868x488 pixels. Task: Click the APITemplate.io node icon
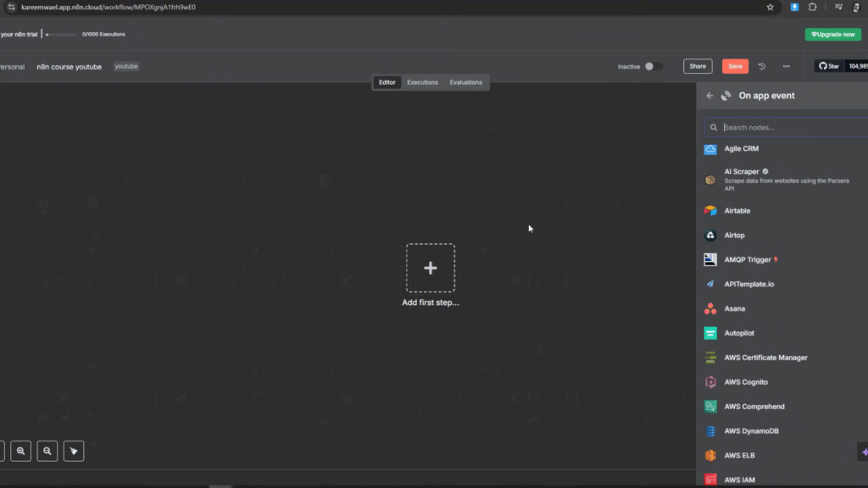pos(710,284)
